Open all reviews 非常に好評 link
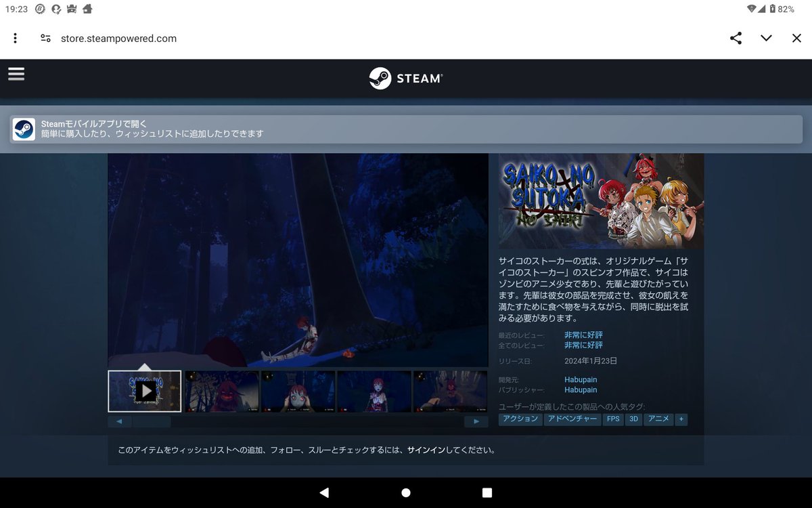Screen dimensions: 812x508 pos(583,345)
